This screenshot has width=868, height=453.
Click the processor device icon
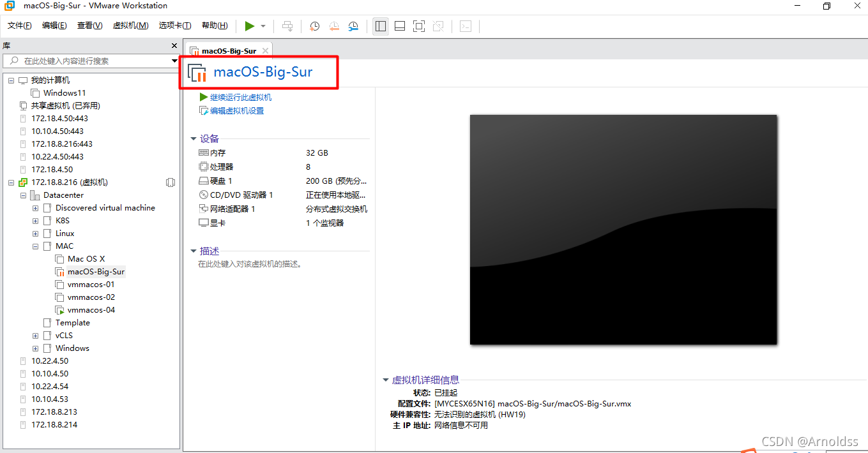[204, 167]
